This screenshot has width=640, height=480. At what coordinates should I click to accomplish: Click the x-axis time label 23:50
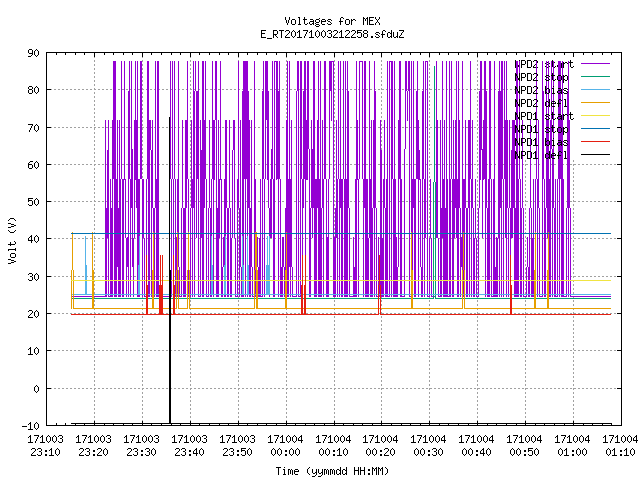pos(237,452)
